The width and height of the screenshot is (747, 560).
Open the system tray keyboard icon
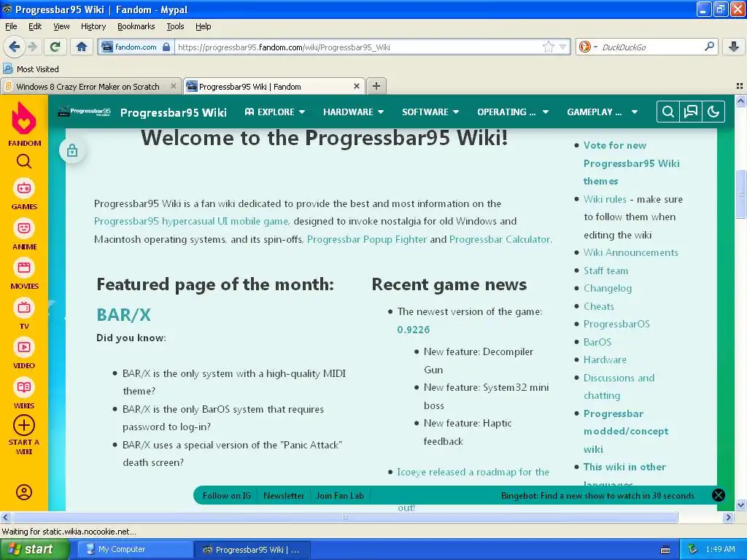(665, 550)
